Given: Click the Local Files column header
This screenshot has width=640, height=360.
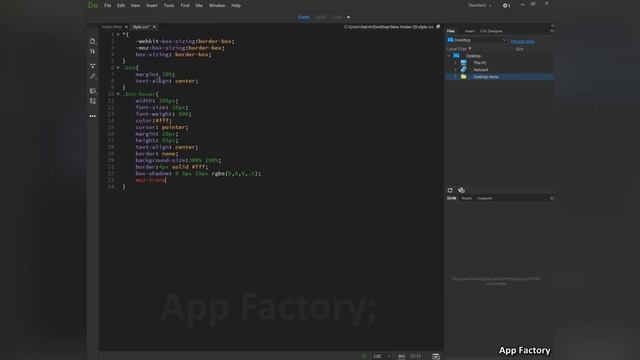Looking at the screenshot, I should (x=459, y=49).
